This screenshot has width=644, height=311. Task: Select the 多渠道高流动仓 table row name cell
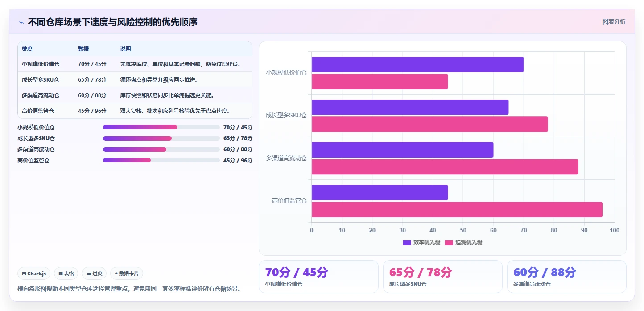click(x=41, y=95)
